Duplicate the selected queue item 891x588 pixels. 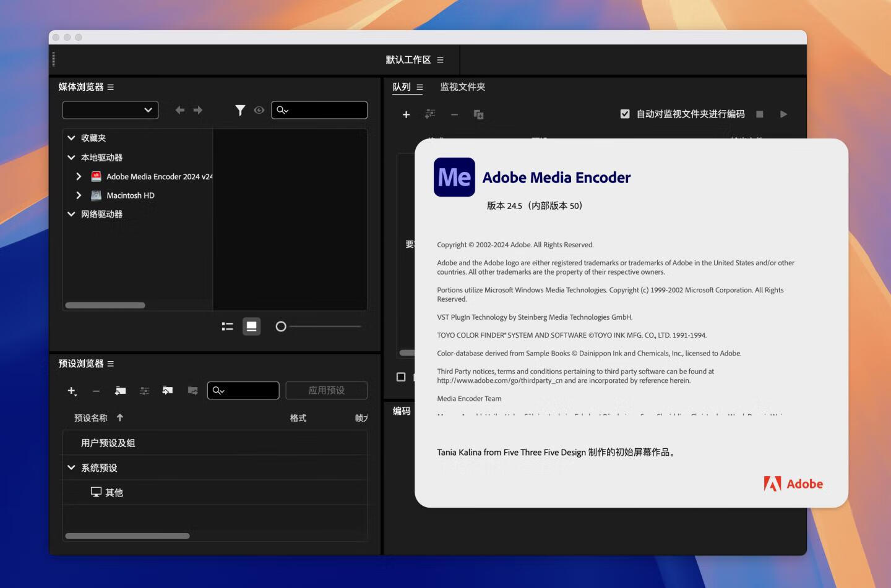[478, 114]
